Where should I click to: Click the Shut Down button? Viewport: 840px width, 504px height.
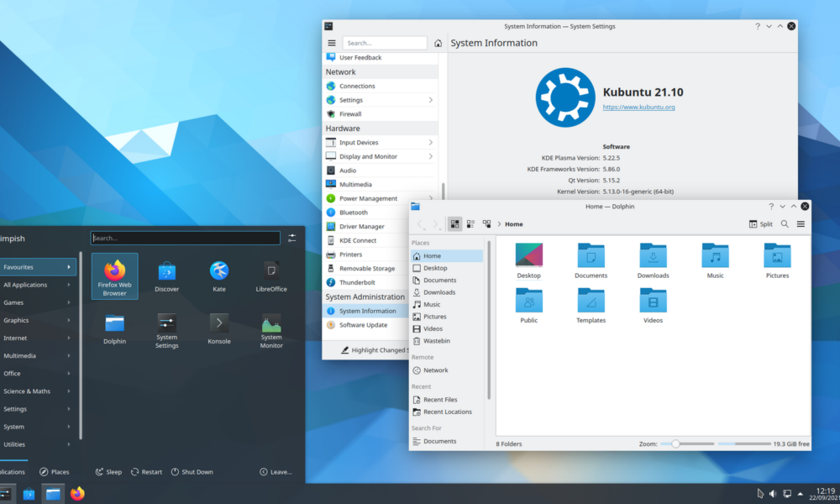click(x=192, y=472)
